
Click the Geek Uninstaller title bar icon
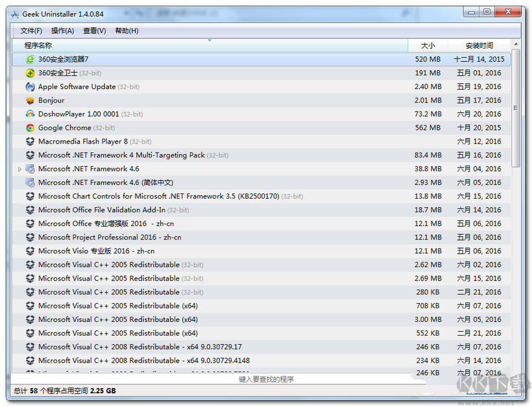[14, 13]
